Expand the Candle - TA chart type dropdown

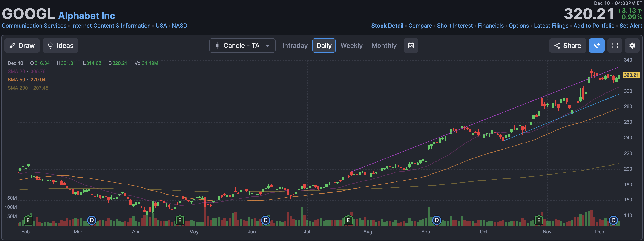[x=242, y=46]
